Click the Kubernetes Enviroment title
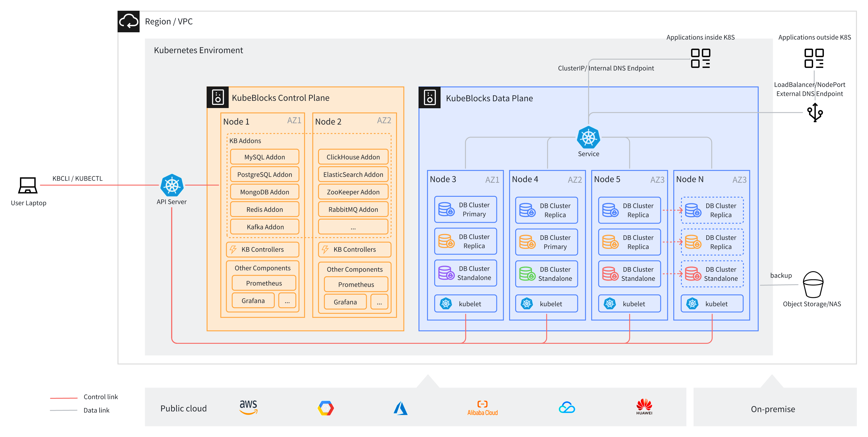The width and height of the screenshot is (868, 437). pos(198,50)
